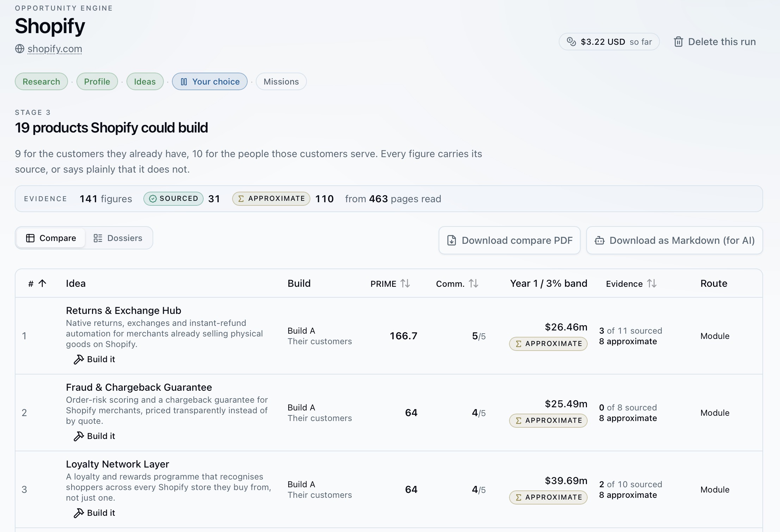Open the shopify.com link

pyautogui.click(x=55, y=49)
